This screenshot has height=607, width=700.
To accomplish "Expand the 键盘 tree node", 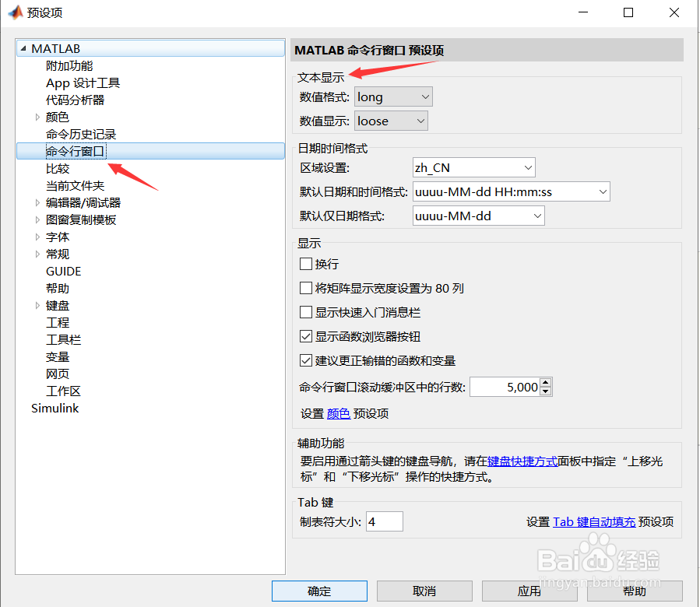I will [37, 305].
